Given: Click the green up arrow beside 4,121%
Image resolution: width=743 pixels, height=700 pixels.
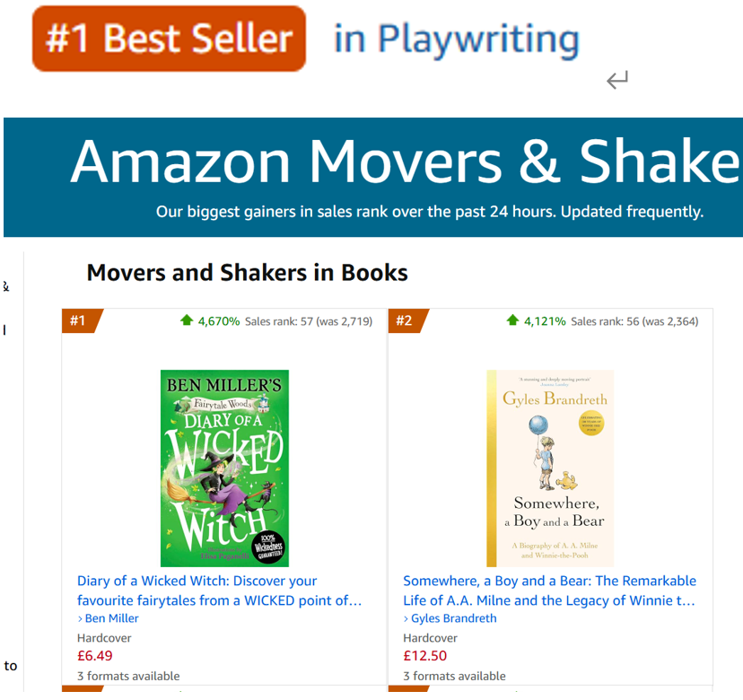Looking at the screenshot, I should pyautogui.click(x=512, y=320).
